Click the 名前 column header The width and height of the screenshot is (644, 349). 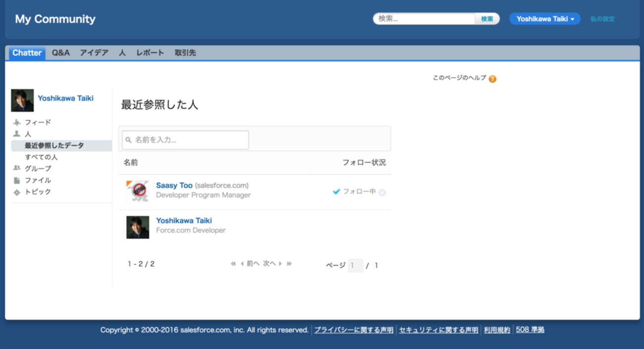point(131,162)
